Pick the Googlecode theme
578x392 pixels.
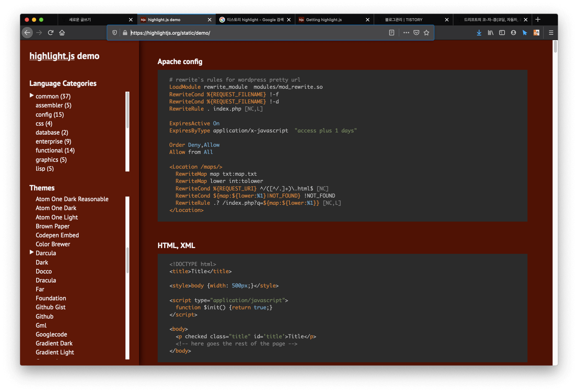pyautogui.click(x=51, y=334)
